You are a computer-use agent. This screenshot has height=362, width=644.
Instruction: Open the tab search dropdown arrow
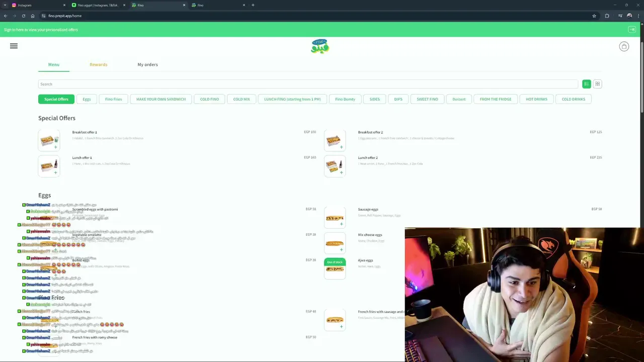[5, 5]
